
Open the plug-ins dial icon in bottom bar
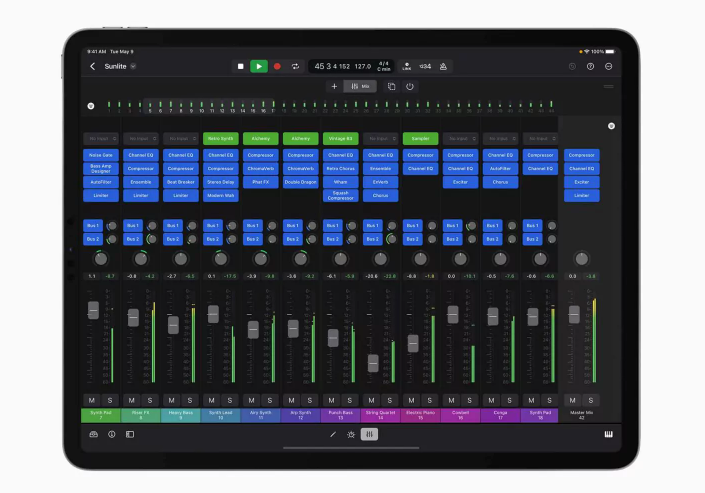[x=351, y=435]
